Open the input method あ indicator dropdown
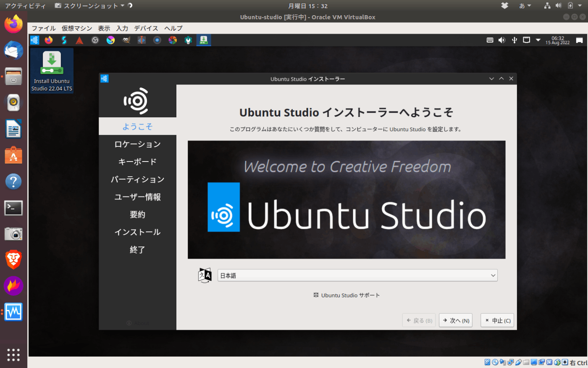This screenshot has height=368, width=588. [x=525, y=6]
